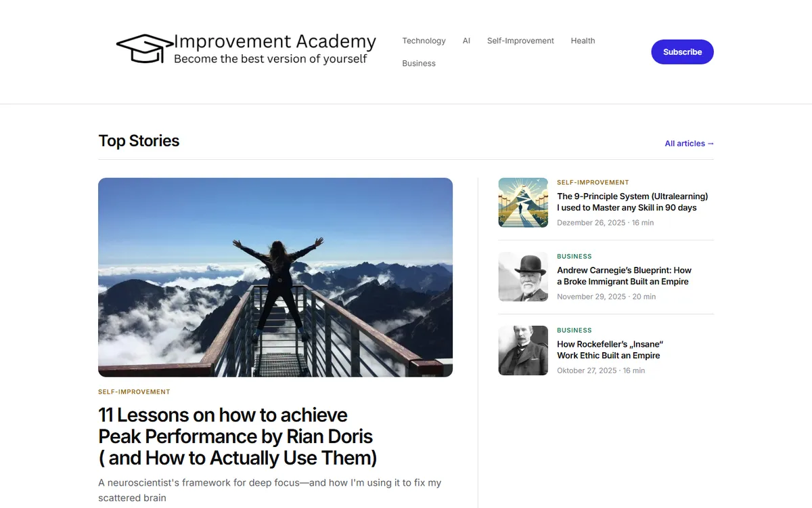Screen dimensions: 812x508
Task: Open the Rockefeller portrait thumbnail
Action: point(523,350)
